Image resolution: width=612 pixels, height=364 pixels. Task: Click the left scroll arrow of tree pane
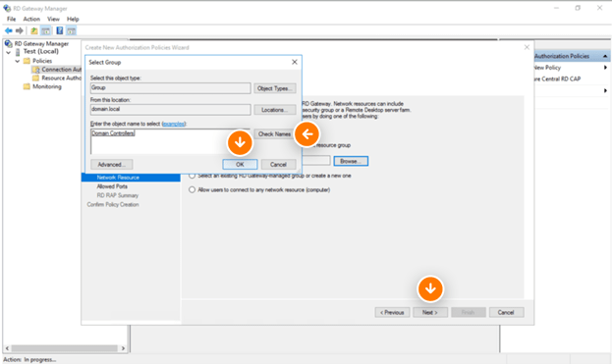[x=7, y=348]
